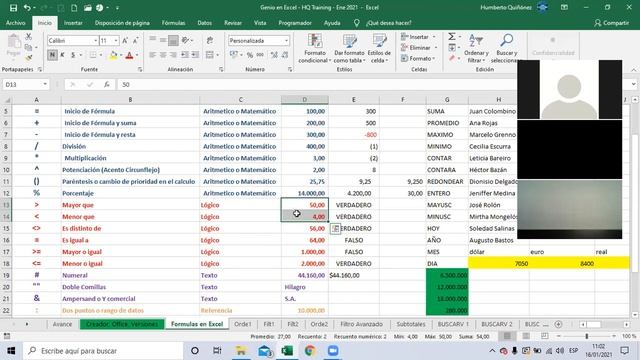Click Insertar in the Celdas group
The image size is (640, 360).
click(418, 37)
